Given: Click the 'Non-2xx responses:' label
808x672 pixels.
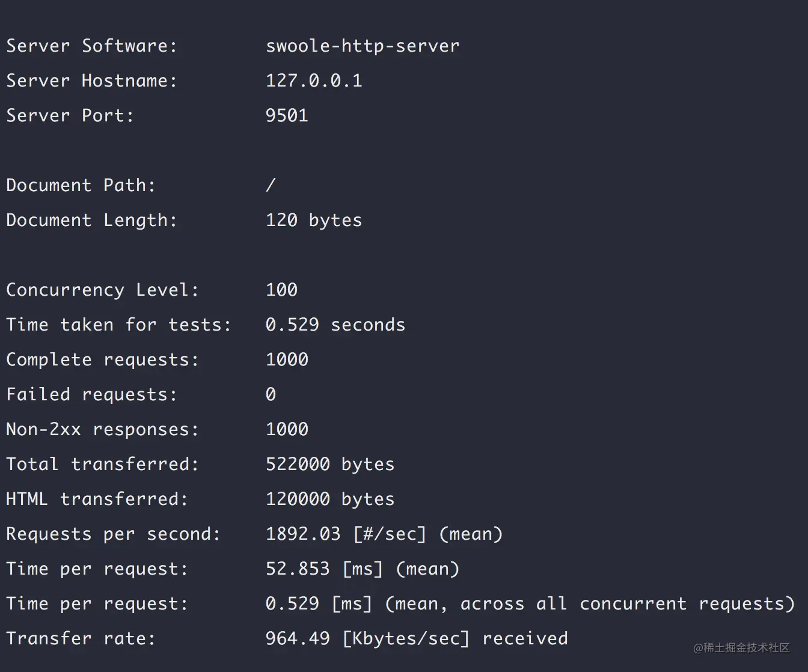Looking at the screenshot, I should pos(103,429).
